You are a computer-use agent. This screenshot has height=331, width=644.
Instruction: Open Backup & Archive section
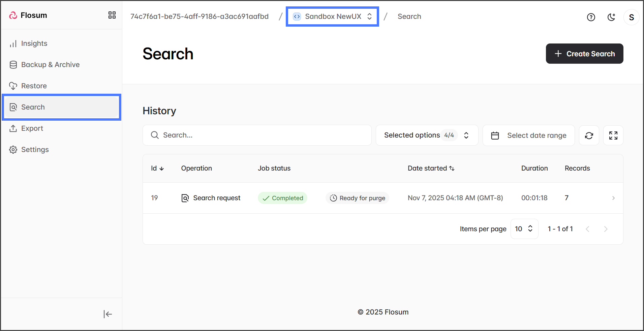pyautogui.click(x=50, y=65)
